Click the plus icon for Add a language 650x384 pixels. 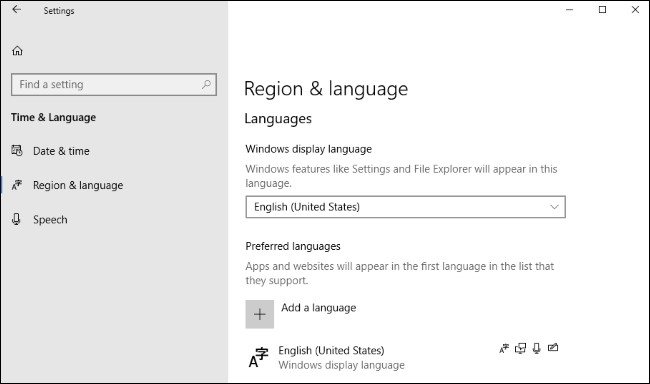tap(260, 314)
